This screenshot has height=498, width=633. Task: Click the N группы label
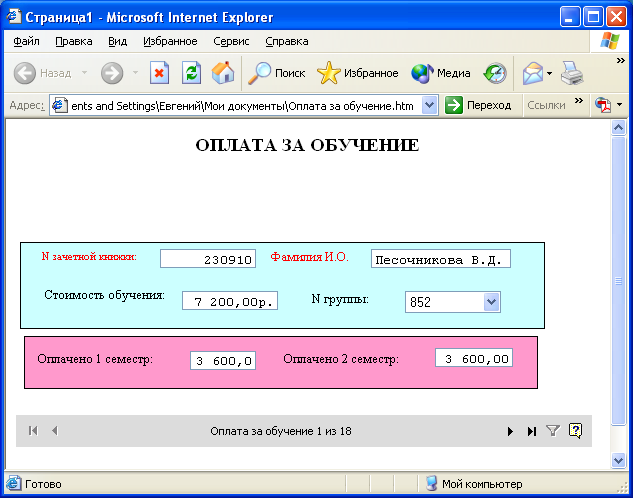[340, 299]
